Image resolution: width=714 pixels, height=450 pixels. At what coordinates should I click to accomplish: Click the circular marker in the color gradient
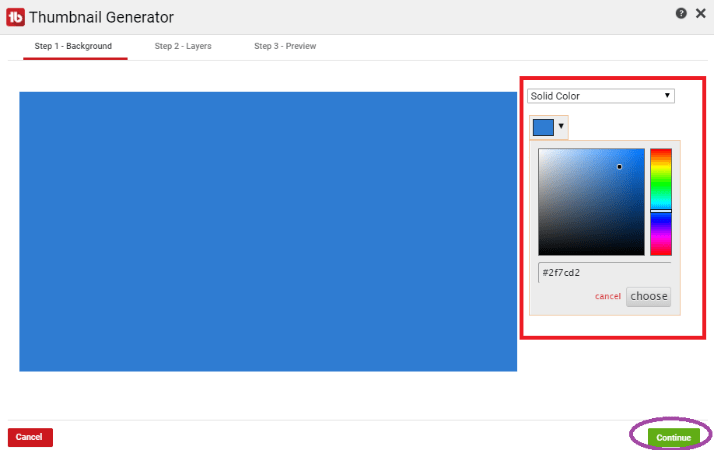(619, 167)
